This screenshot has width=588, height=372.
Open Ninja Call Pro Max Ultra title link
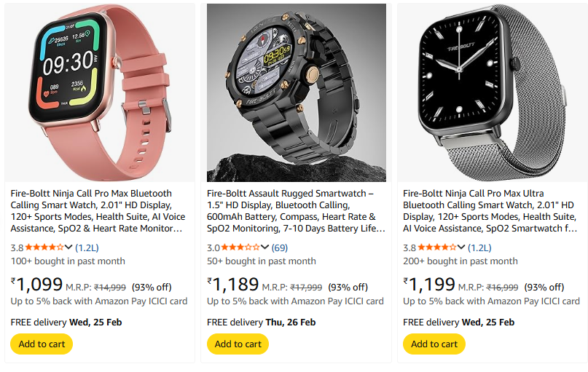[492, 211]
